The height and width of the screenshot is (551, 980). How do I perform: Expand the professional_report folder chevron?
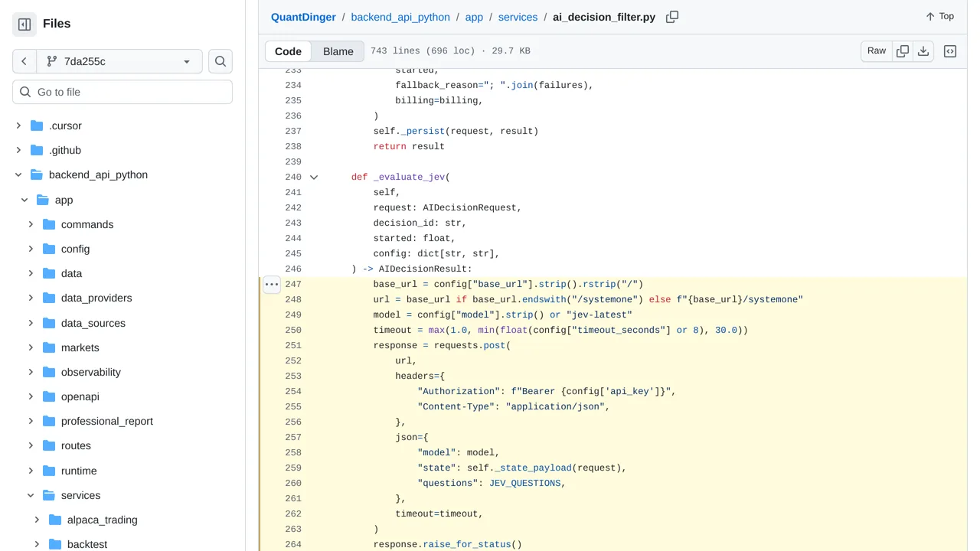point(31,421)
